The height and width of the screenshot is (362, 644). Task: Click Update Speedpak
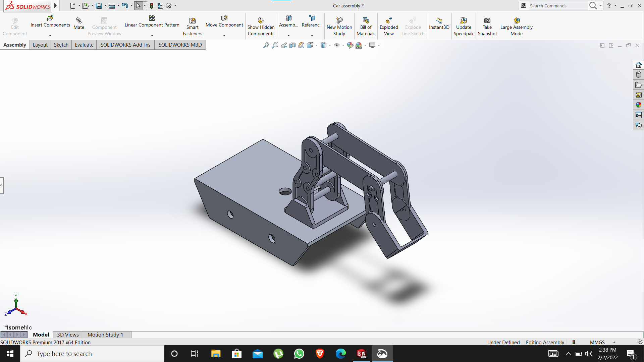click(x=464, y=26)
